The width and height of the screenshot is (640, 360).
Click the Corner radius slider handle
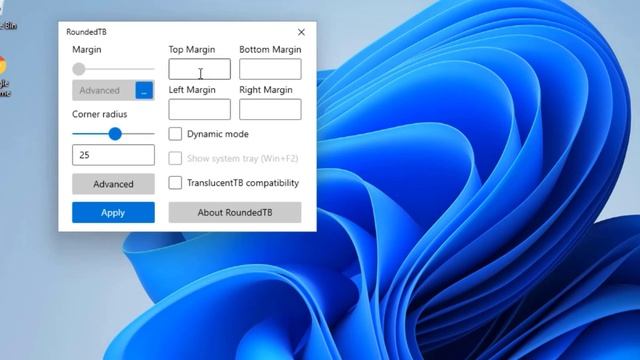[x=115, y=133]
